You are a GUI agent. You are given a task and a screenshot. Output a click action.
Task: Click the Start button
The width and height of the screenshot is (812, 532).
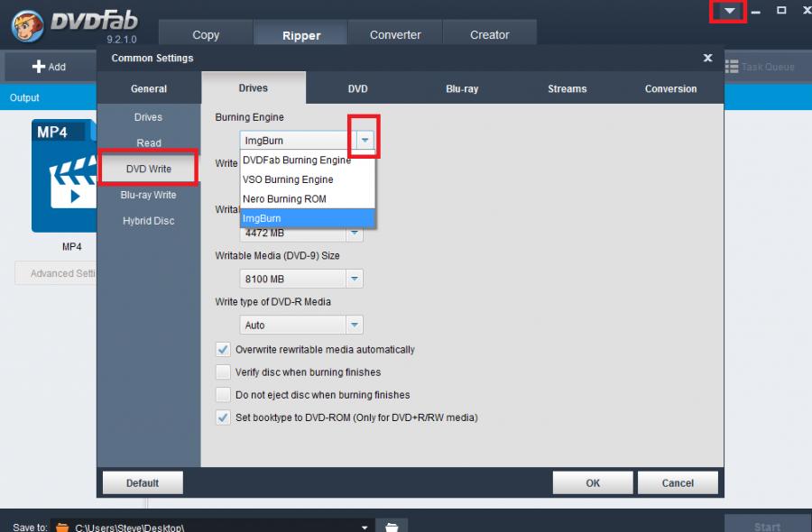[x=768, y=525]
